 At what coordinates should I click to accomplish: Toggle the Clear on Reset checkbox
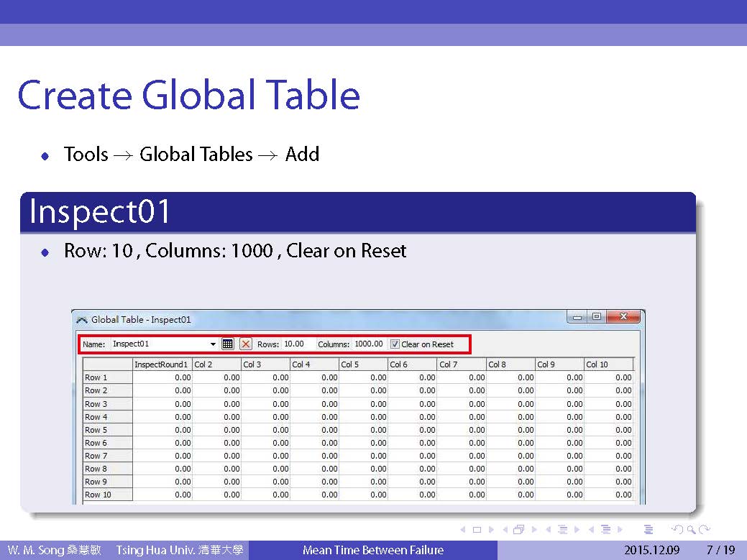coord(395,344)
